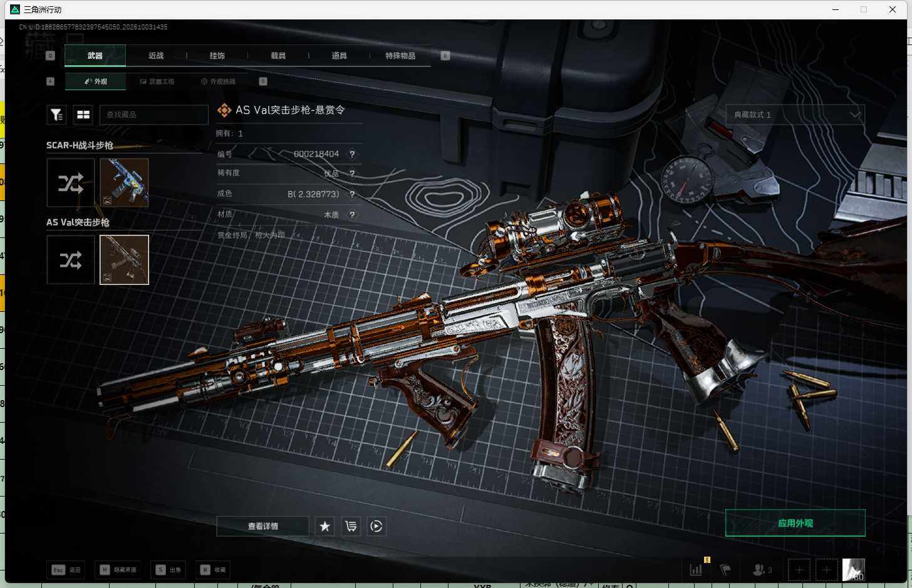Focus the 查找藏品 search field
Screen dimensions: 912x588
pos(154,115)
